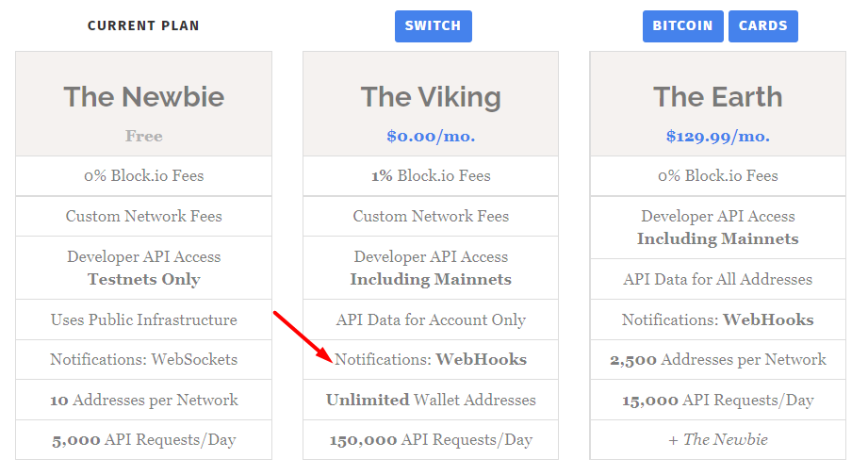Click Notifications: WebSockets in The Newbie
This screenshot has width=868, height=475.
(x=144, y=359)
